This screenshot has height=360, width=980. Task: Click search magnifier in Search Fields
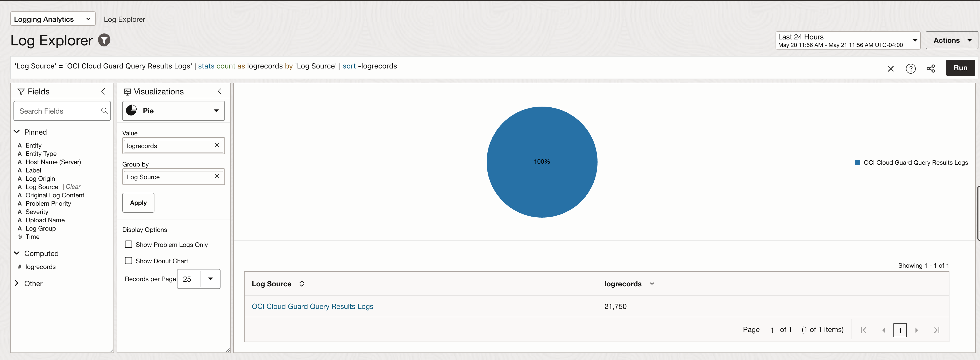[104, 111]
